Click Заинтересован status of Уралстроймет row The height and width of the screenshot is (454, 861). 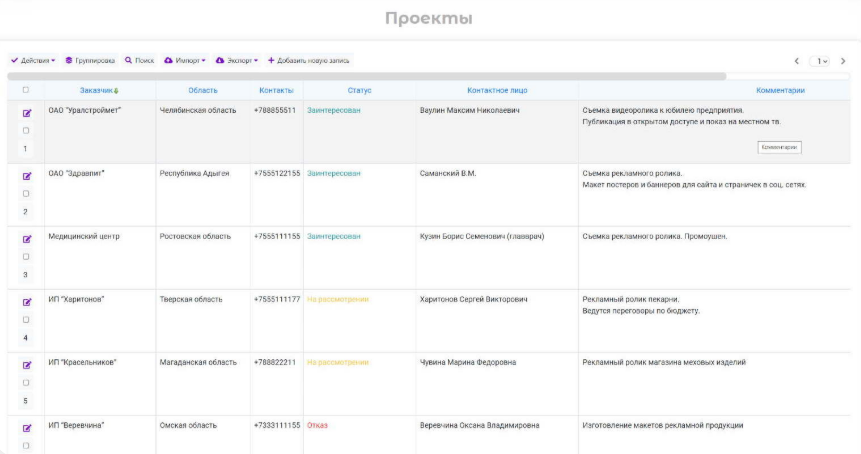333,110
